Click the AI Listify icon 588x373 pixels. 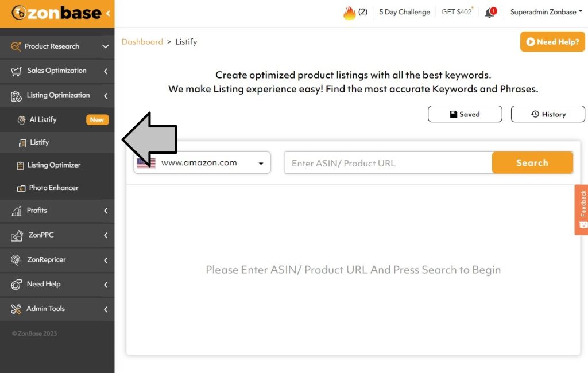22,120
